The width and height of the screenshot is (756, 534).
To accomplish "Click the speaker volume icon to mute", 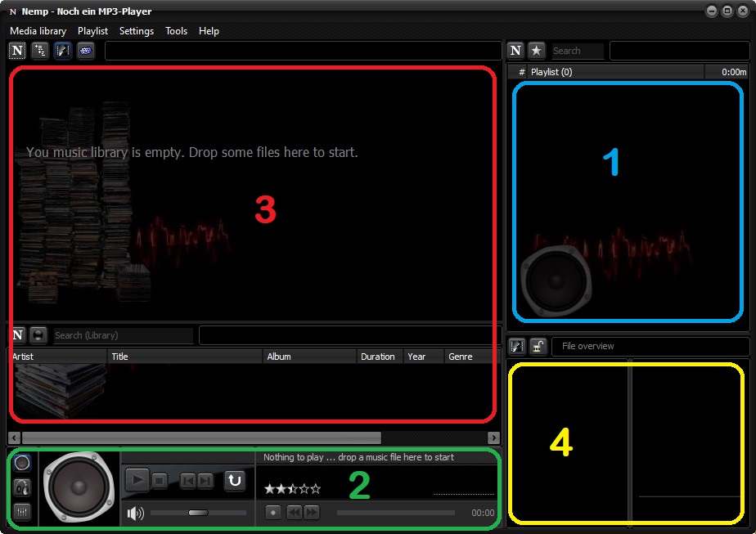I will pyautogui.click(x=135, y=514).
